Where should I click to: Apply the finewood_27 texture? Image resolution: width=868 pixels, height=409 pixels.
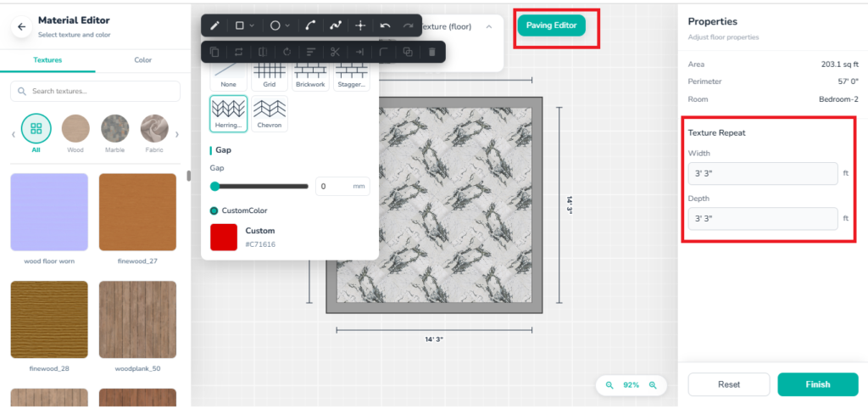(x=138, y=212)
